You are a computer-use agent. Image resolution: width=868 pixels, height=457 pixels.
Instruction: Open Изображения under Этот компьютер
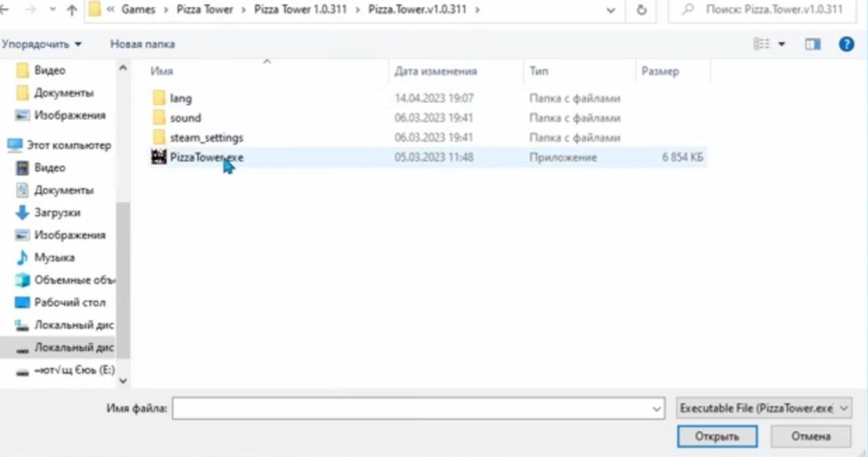click(x=69, y=235)
